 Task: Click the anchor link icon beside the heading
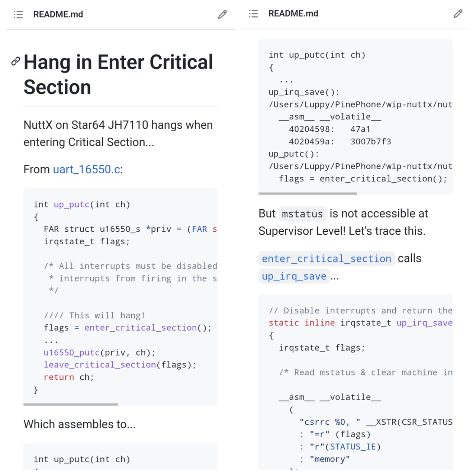tap(16, 61)
